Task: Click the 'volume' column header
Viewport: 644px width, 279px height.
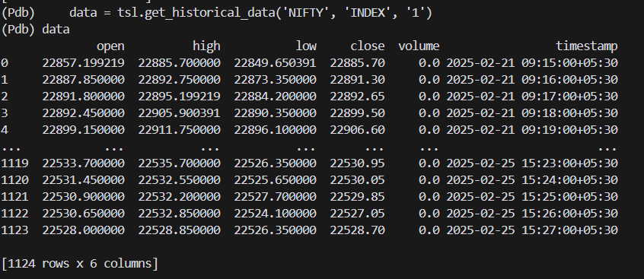Action: pyautogui.click(x=419, y=46)
